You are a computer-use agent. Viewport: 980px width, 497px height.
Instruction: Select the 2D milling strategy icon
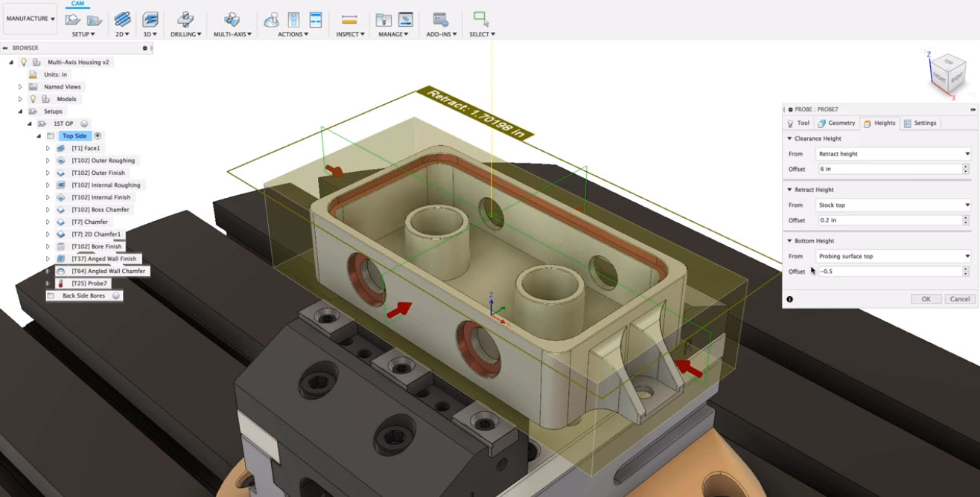(122, 19)
